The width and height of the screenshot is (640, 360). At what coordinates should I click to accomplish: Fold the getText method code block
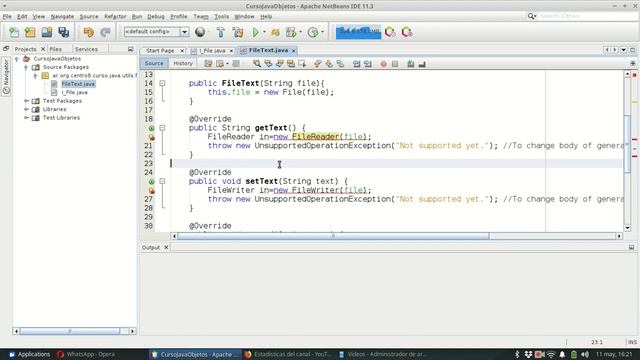click(162, 128)
